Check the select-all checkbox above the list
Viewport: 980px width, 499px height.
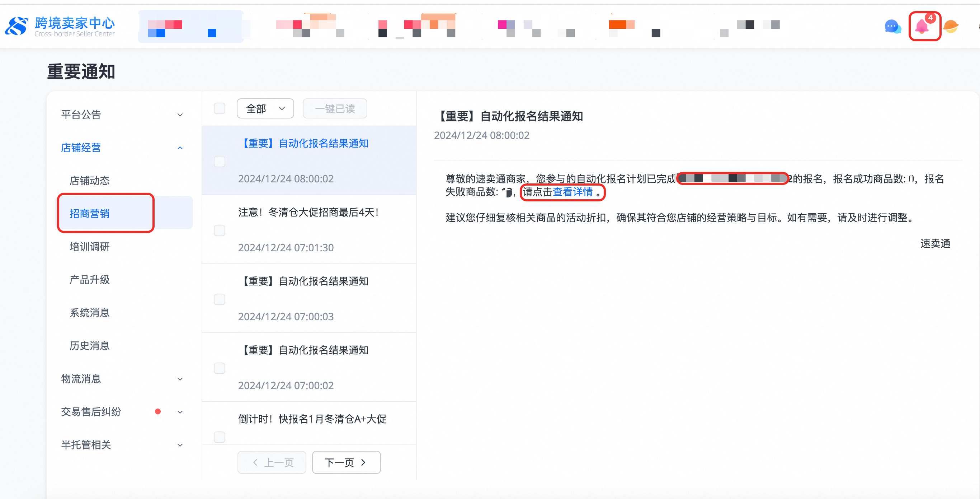tap(220, 108)
